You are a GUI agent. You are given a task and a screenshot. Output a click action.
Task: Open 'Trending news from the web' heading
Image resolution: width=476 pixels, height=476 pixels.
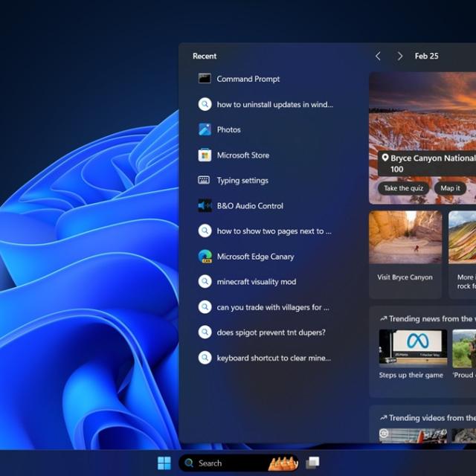[428, 319]
